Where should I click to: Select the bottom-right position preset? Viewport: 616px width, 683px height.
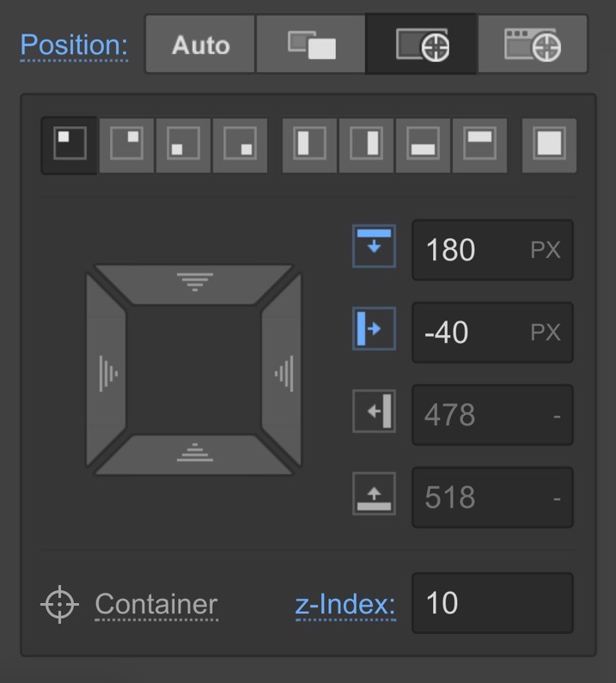coord(240,146)
